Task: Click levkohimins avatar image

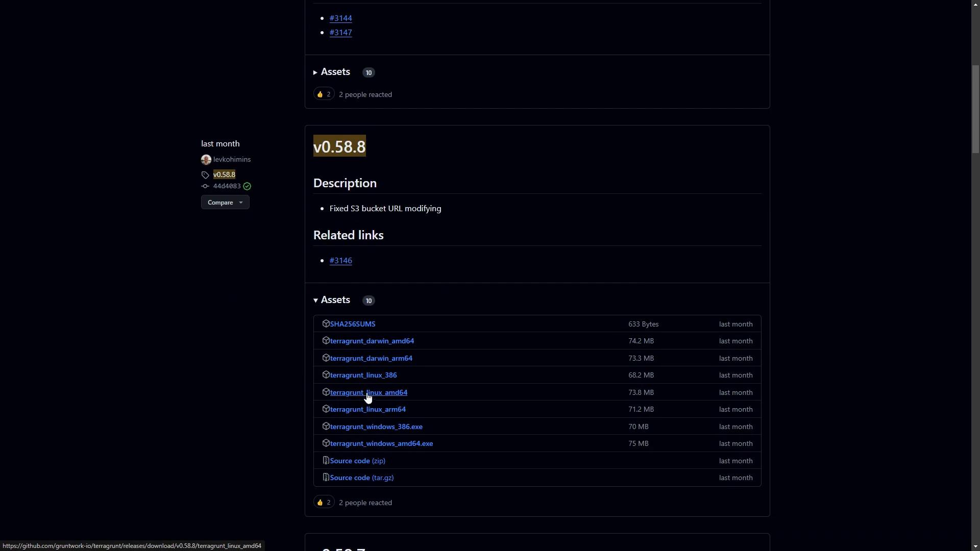Action: pyautogui.click(x=206, y=160)
